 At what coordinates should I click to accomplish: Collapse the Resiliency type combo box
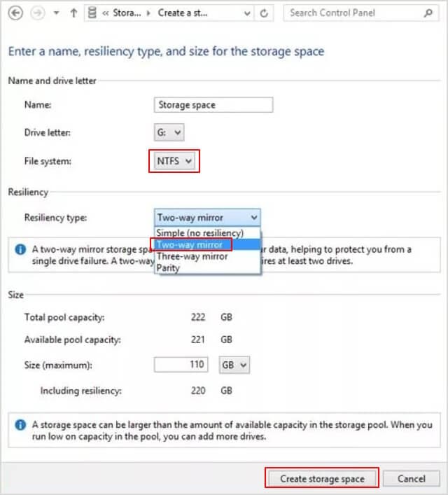tap(207, 217)
